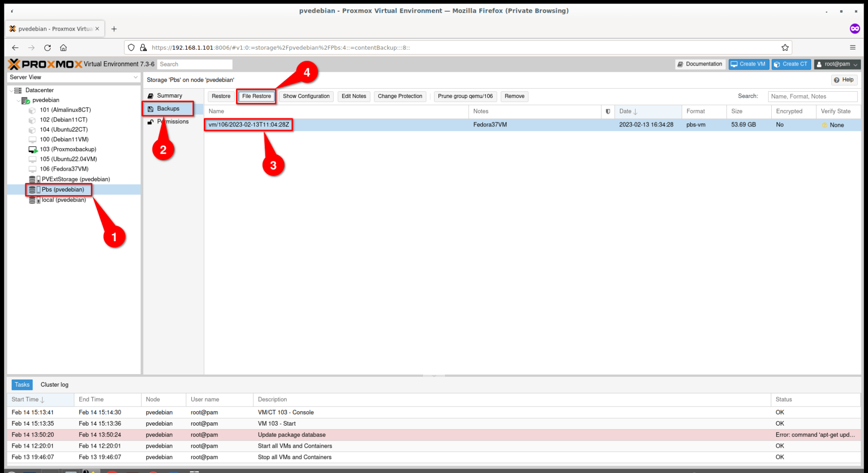Select running VM 103 (Proxmoxbackup)
The image size is (868, 473).
pos(68,149)
